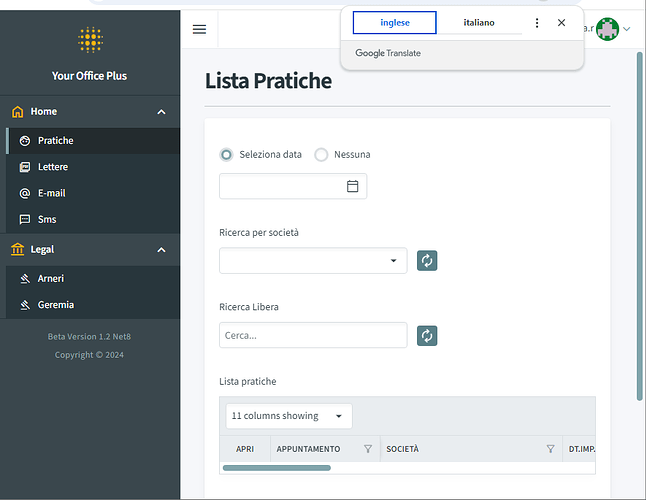Sort by the APRI column header
Image resolution: width=646 pixels, height=500 pixels.
(245, 449)
